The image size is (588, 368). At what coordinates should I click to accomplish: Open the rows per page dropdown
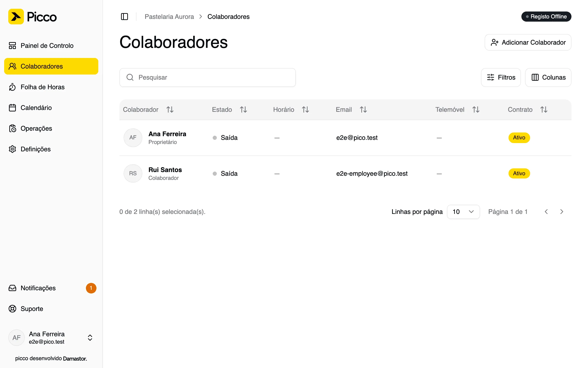tap(463, 212)
